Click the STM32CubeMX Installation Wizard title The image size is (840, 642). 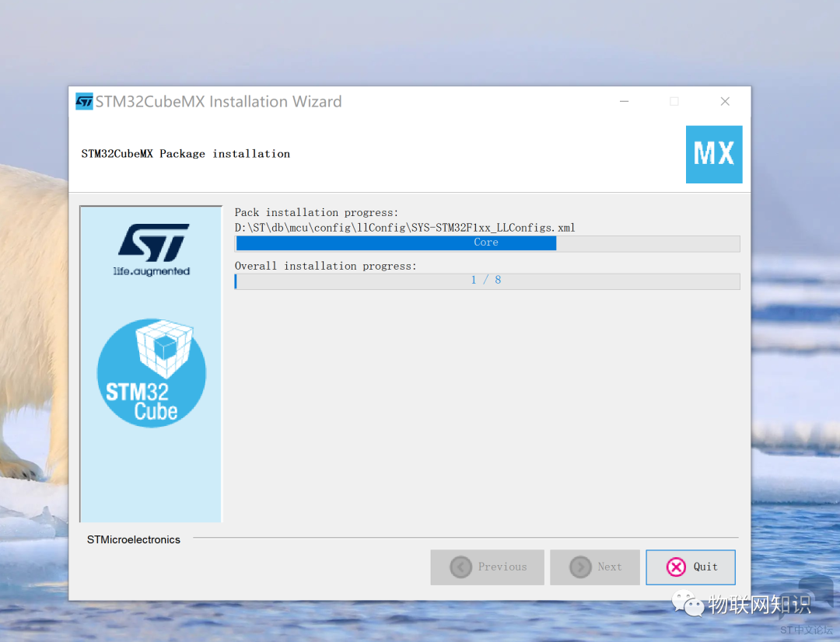click(x=219, y=101)
